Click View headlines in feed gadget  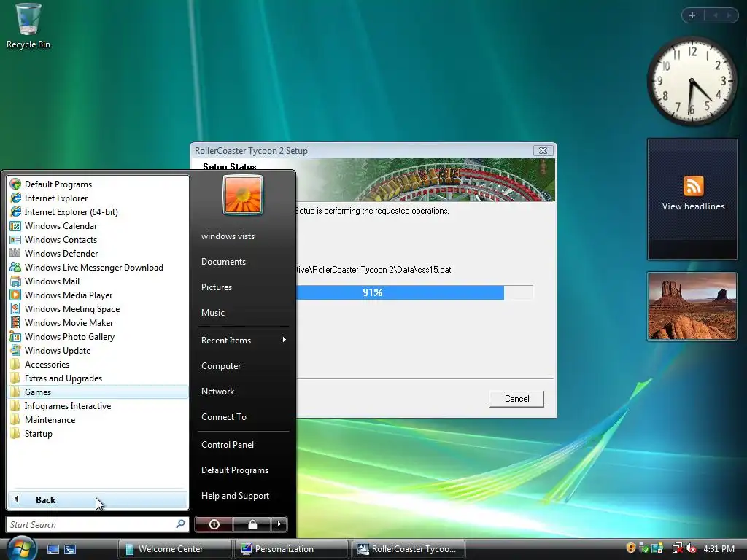(693, 206)
